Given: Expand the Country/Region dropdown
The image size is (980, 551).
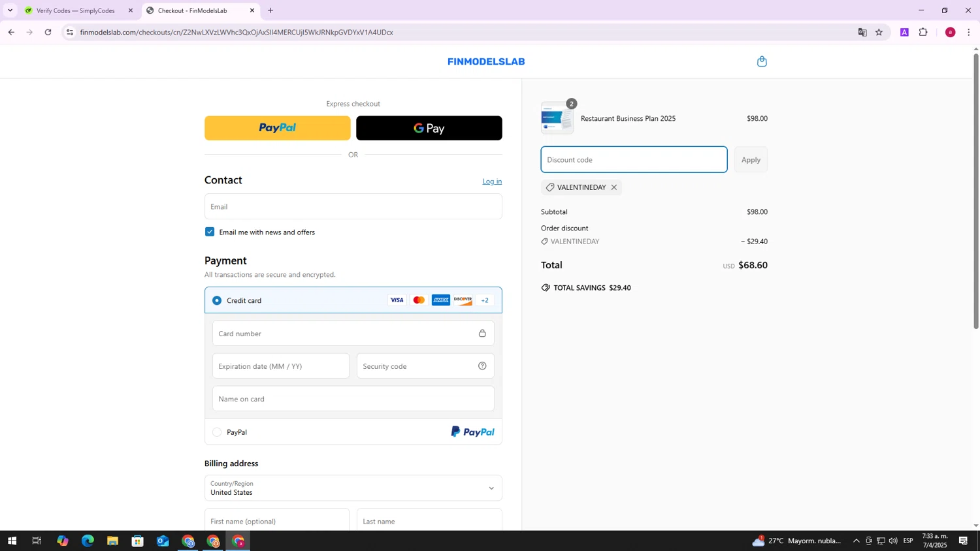Looking at the screenshot, I should point(353,488).
